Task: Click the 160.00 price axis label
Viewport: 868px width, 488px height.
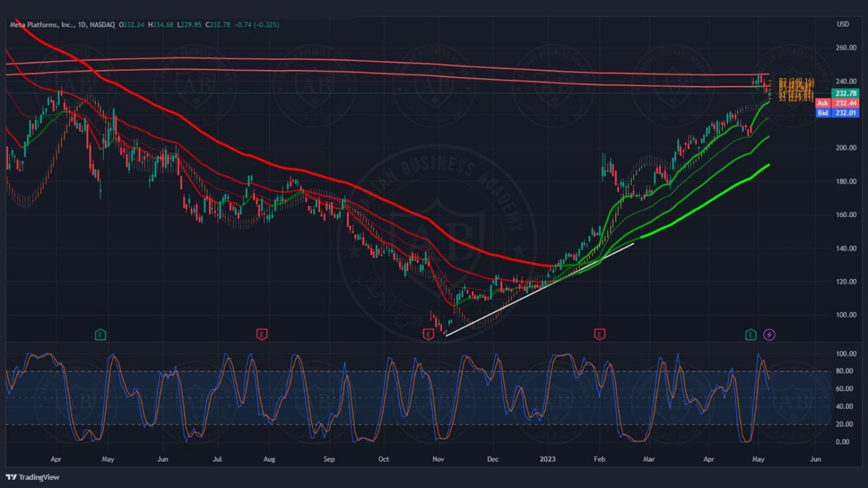Action: coord(846,215)
